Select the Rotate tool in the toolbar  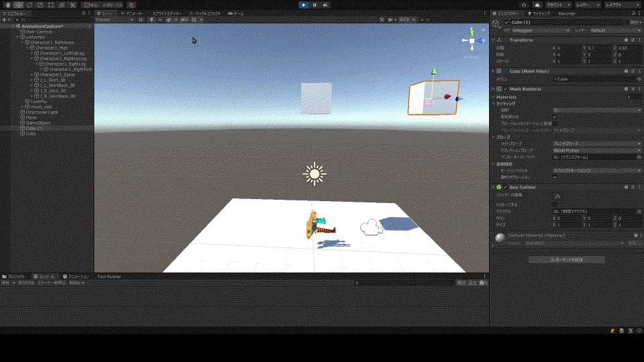pyautogui.click(x=29, y=5)
